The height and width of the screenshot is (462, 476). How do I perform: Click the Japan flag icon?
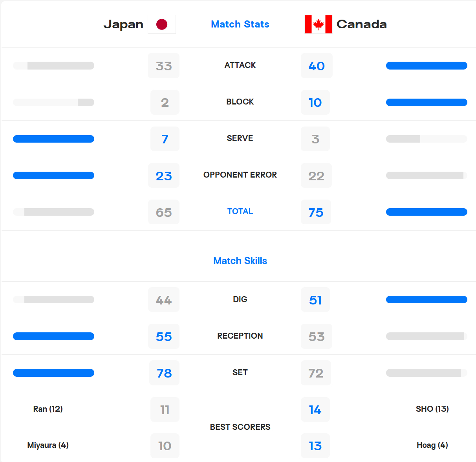162,24
